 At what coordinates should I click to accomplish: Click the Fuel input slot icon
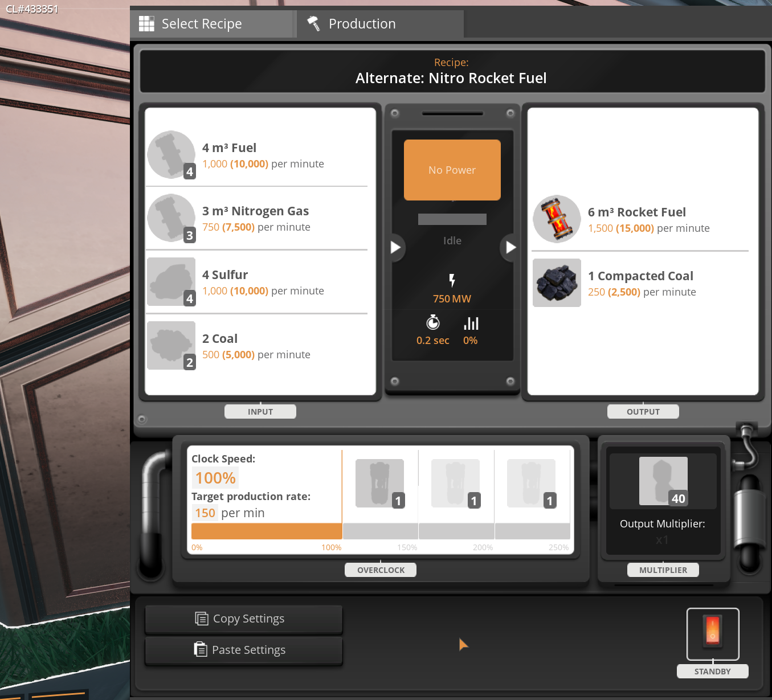coord(171,155)
